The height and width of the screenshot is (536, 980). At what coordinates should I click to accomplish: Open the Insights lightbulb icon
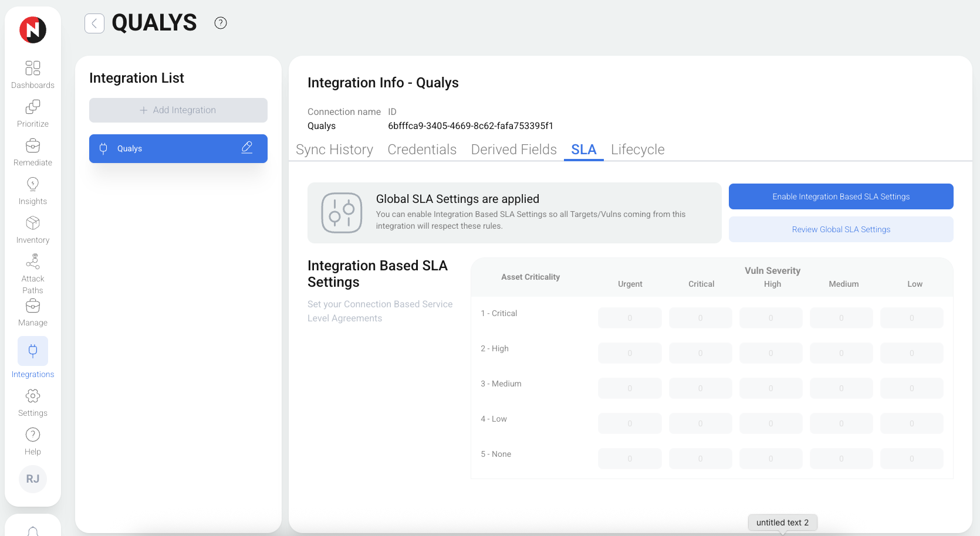pos(33,184)
